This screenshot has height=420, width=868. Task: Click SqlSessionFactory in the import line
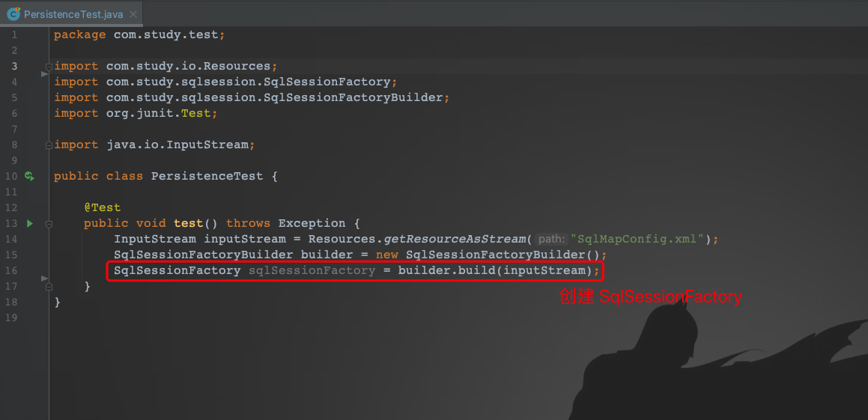(x=327, y=82)
